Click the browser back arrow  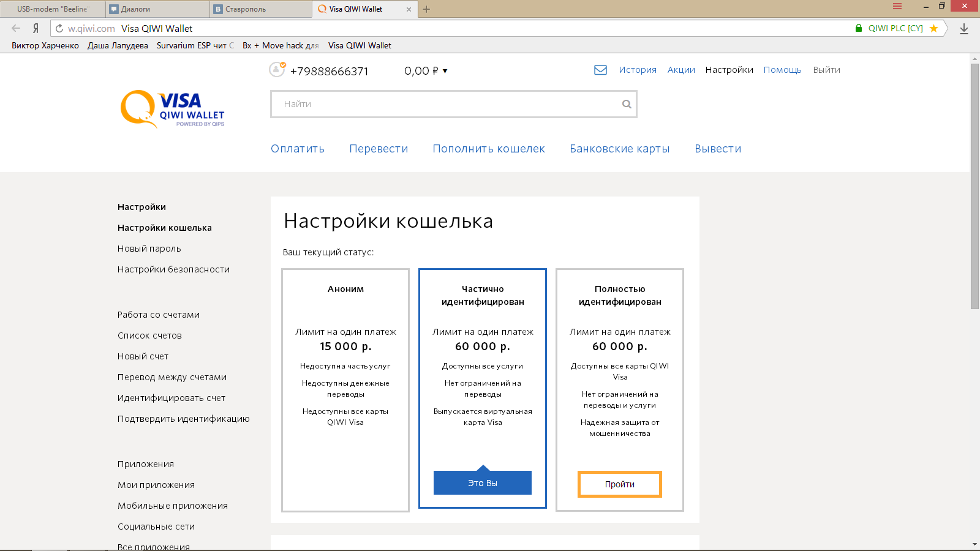pos(16,28)
